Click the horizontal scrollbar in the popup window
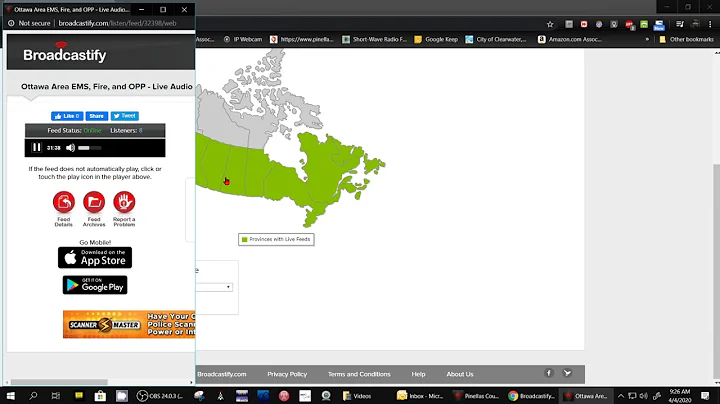Screen dimensions: 720x404 click(59, 382)
